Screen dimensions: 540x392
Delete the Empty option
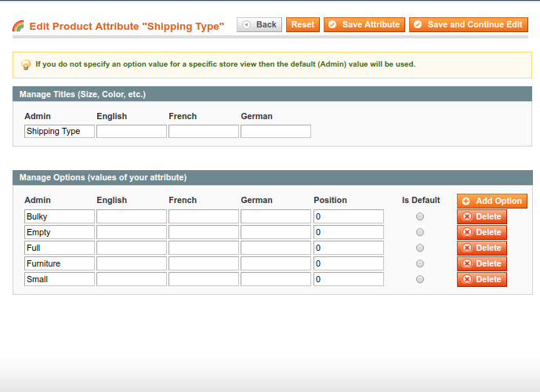[x=482, y=232]
